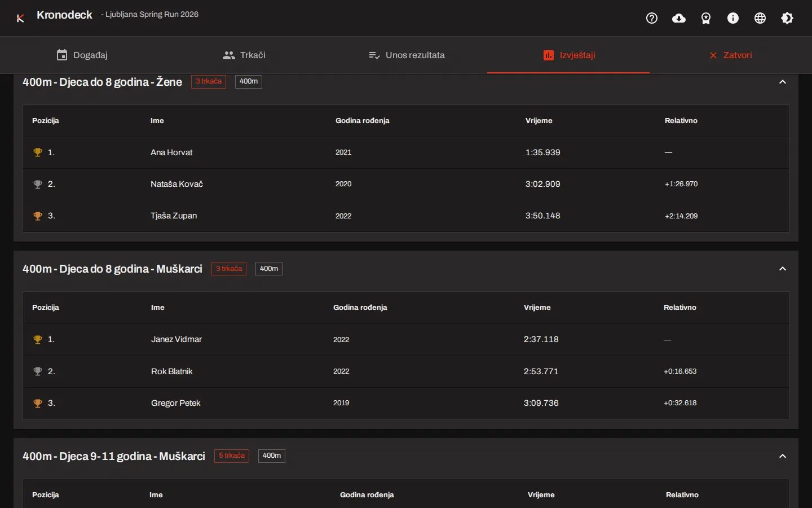
Task: Select the name Ana Horvat
Action: coord(171,152)
